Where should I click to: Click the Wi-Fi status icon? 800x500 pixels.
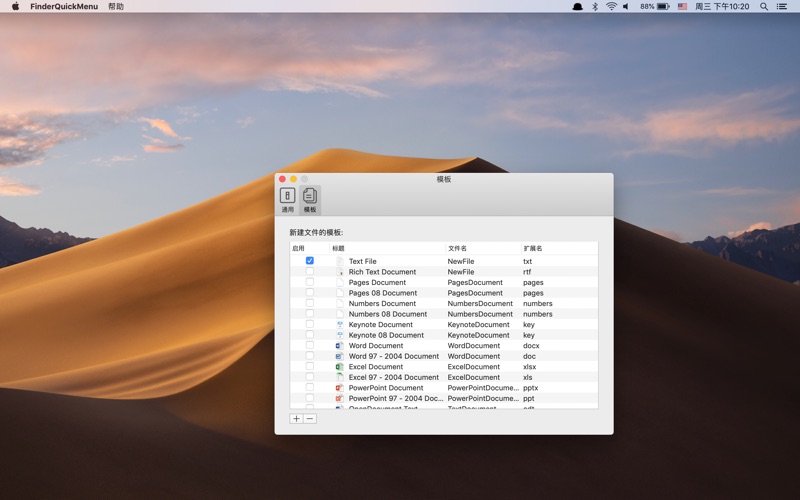click(x=611, y=7)
